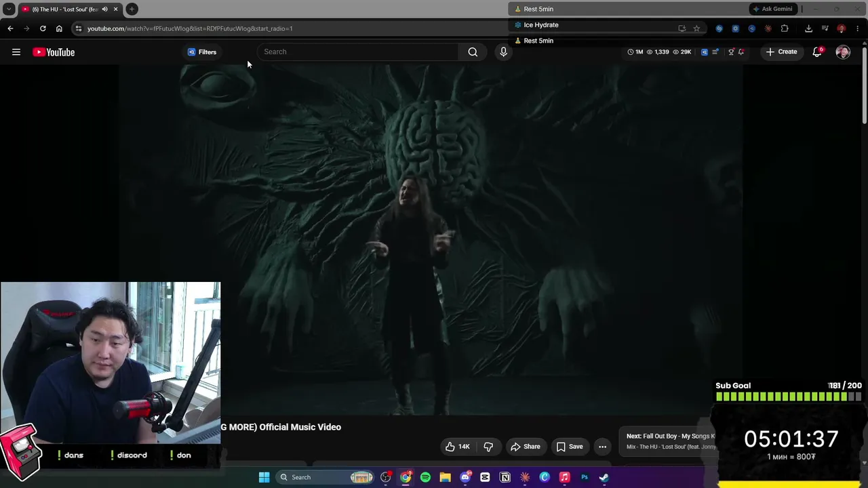Screen dimensions: 868x488
Task: Open the media controls icon
Action: pos(825,28)
